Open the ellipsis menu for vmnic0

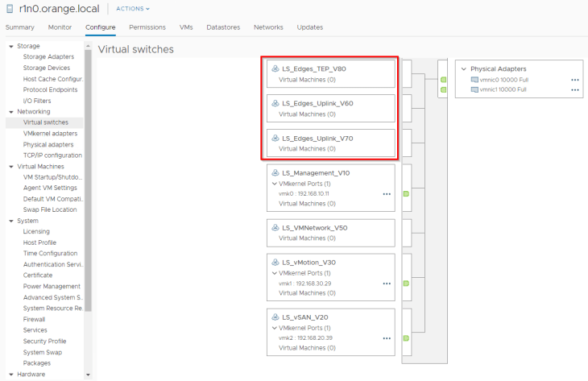coord(575,80)
